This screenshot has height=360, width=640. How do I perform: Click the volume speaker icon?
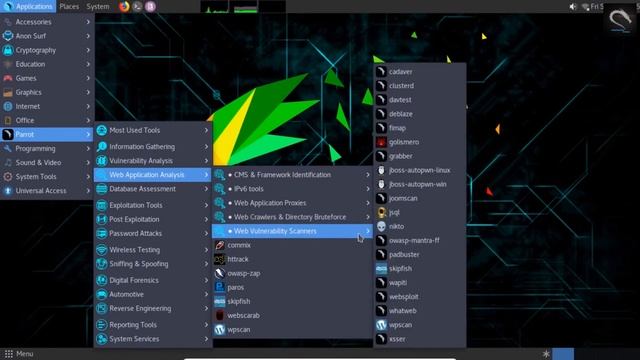pyautogui.click(x=573, y=6)
